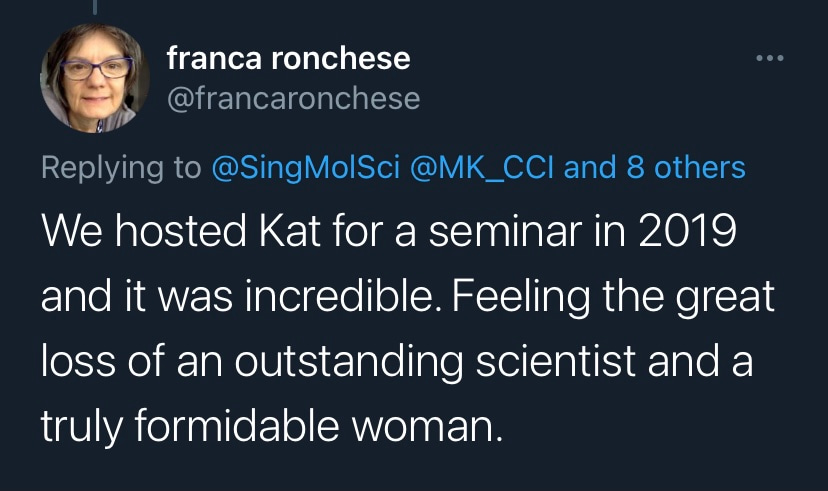Open the tweet's more options ellipsis menu

pyautogui.click(x=771, y=58)
